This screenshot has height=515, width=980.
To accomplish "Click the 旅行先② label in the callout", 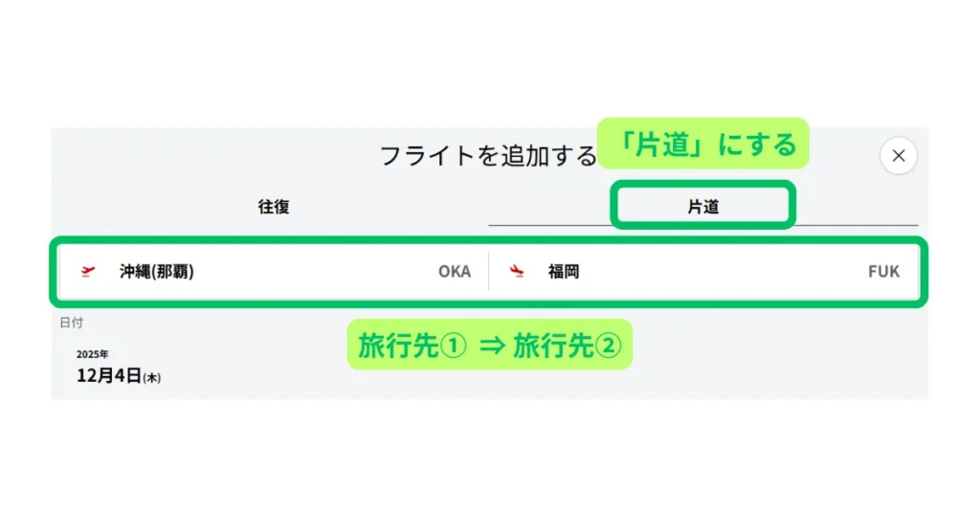I will click(568, 346).
